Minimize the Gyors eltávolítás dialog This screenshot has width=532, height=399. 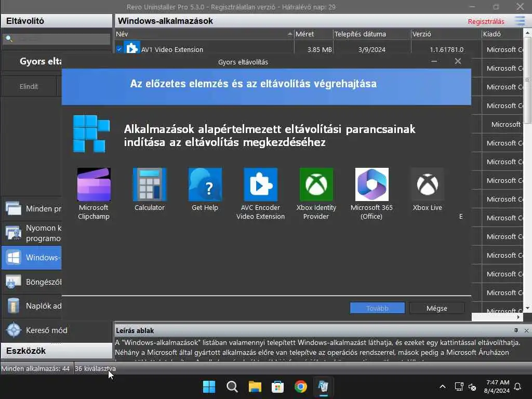(434, 61)
